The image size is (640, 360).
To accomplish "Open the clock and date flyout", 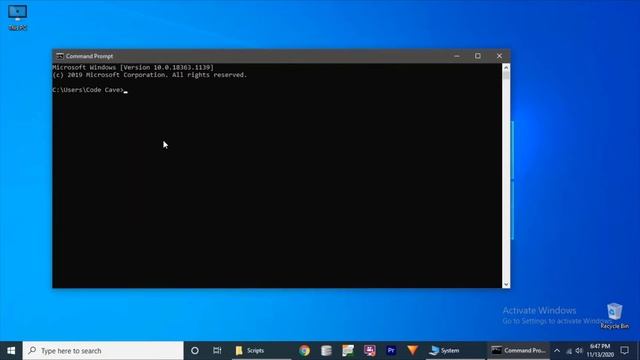I will click(600, 351).
